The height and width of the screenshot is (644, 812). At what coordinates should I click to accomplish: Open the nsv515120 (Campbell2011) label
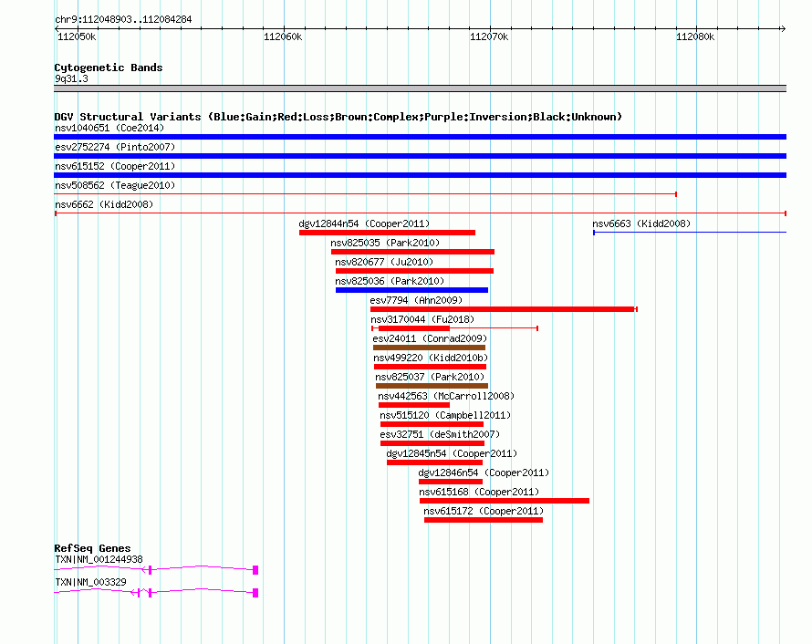[x=445, y=415]
